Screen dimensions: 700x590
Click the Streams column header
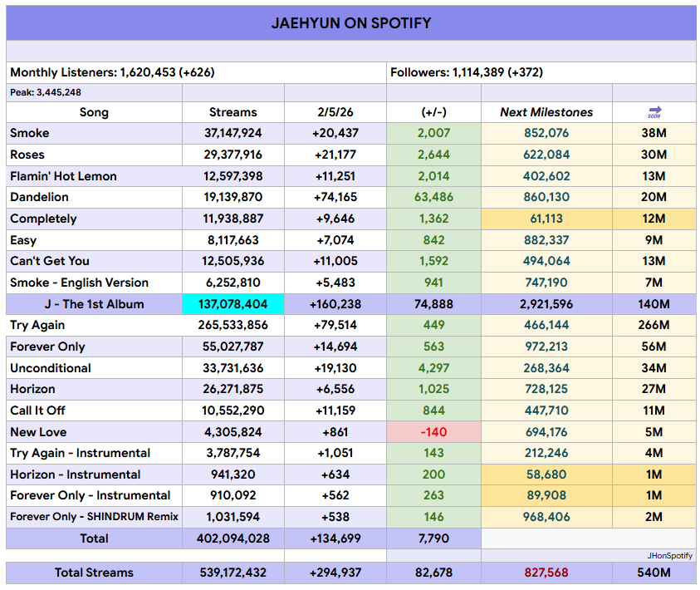[233, 112]
